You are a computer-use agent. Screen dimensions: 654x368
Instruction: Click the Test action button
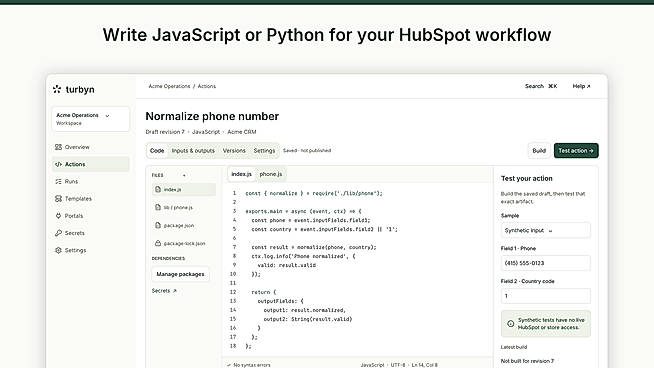576,151
